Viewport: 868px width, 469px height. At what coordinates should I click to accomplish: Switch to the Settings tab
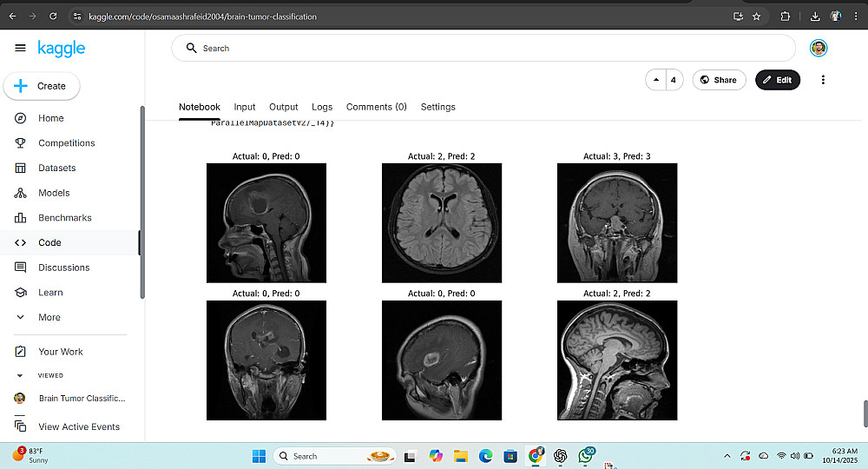(x=437, y=107)
